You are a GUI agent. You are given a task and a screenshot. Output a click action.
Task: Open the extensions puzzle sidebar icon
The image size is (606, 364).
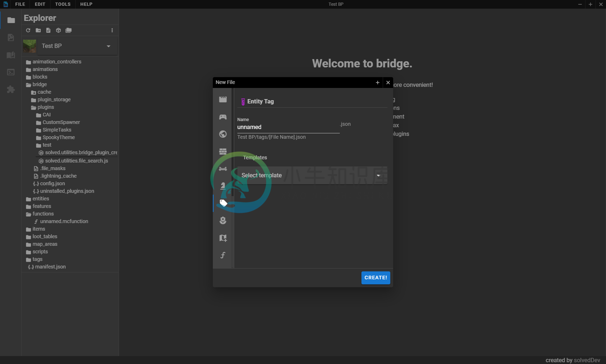click(x=11, y=89)
